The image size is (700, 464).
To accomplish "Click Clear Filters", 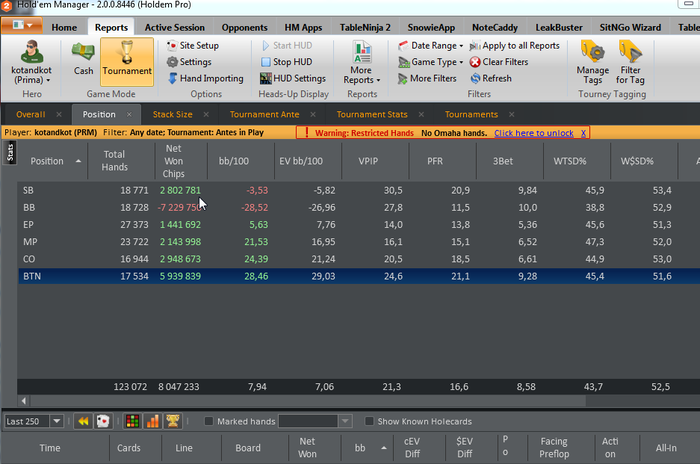I will (x=499, y=62).
